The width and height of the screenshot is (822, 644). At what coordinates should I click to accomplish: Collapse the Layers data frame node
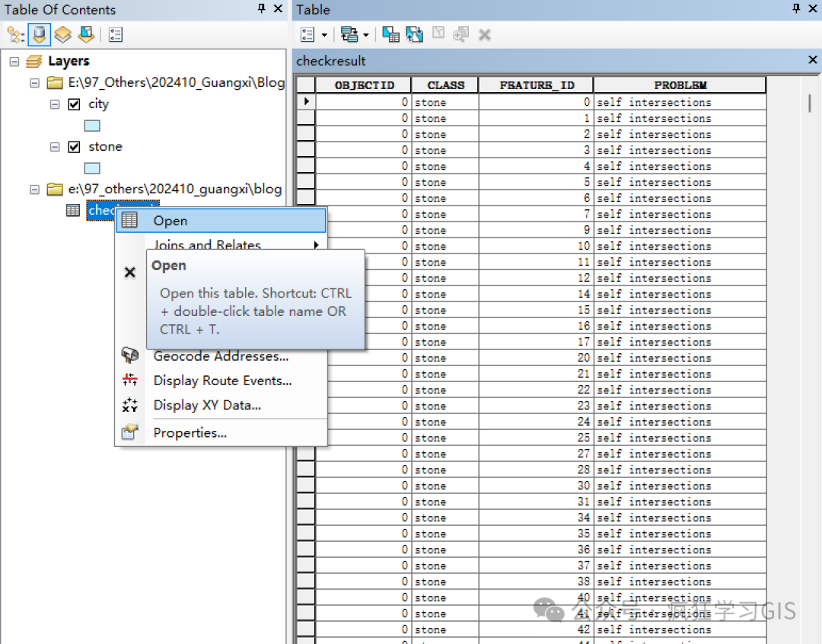coord(14,62)
